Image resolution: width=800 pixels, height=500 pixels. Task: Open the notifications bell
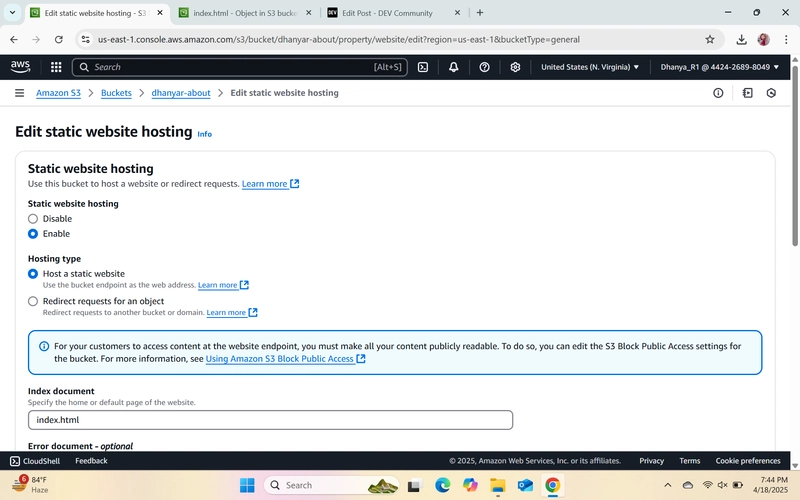tap(454, 67)
